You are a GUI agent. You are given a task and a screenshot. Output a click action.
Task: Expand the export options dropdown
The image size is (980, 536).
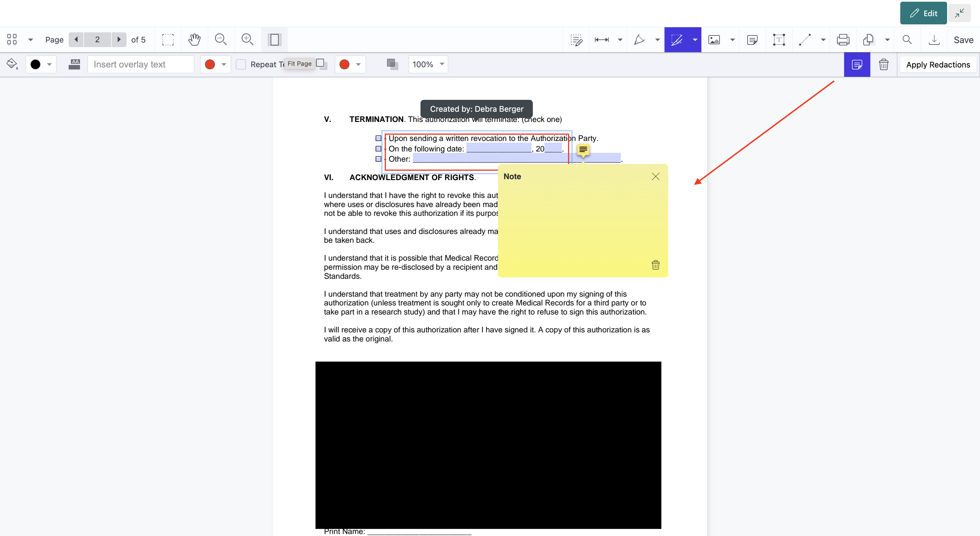(x=888, y=39)
